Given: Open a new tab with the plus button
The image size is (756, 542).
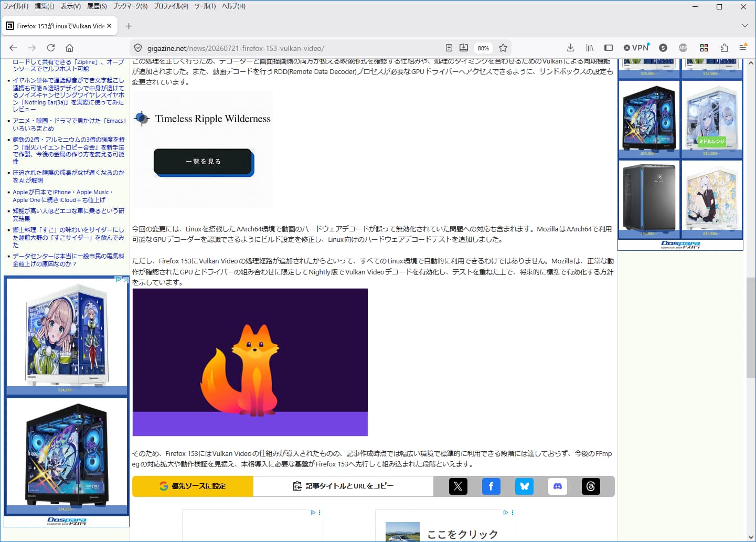Looking at the screenshot, I should click(x=129, y=26).
